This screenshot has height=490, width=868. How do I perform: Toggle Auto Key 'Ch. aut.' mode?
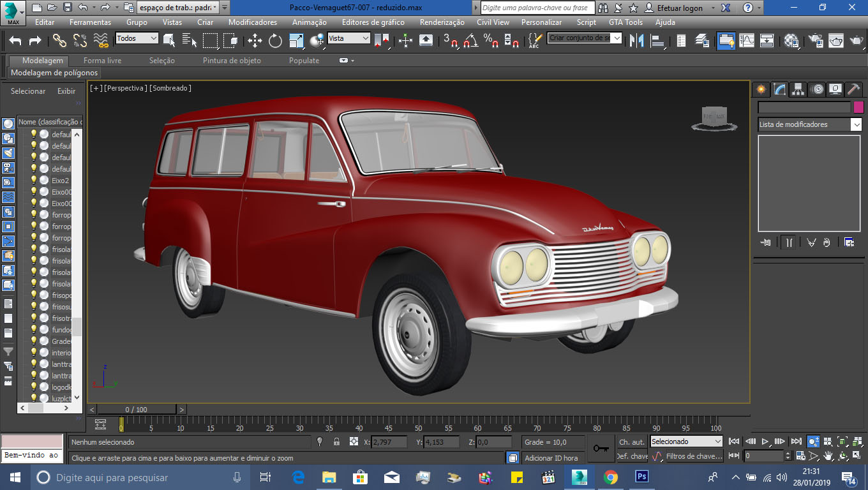click(x=631, y=442)
